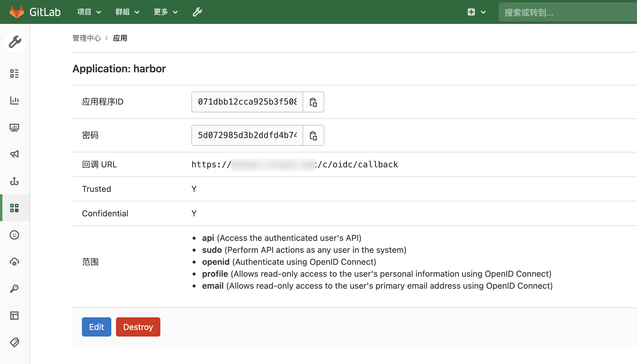Navigate to 管理中心 breadcrumb link
Image resolution: width=637 pixels, height=364 pixels.
86,38
